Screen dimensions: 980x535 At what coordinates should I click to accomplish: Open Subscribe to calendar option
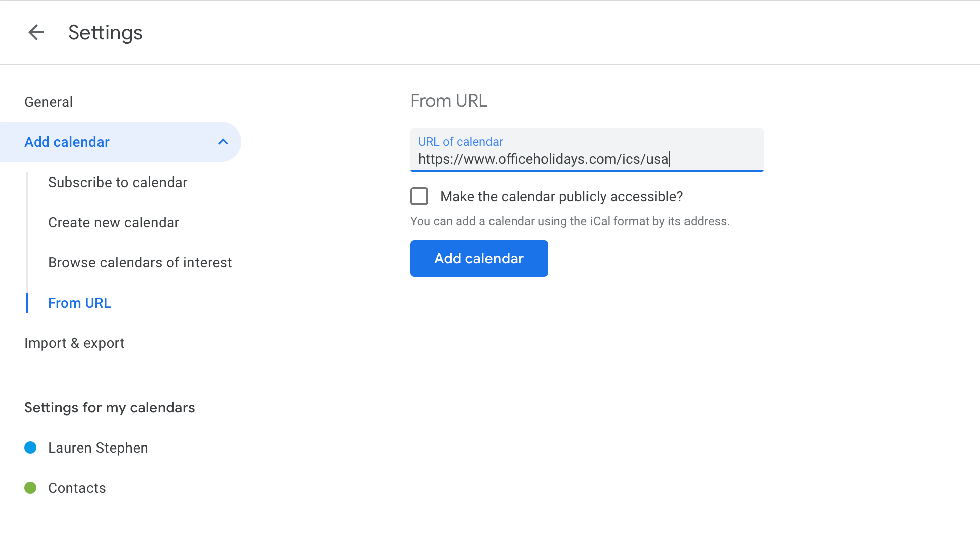(x=118, y=183)
